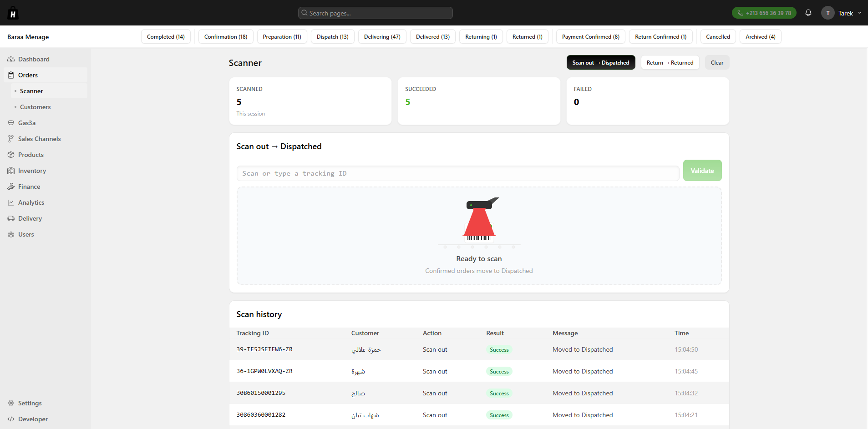Open the Payment Confirmed (8) tab
This screenshot has height=429, width=868.
point(591,36)
